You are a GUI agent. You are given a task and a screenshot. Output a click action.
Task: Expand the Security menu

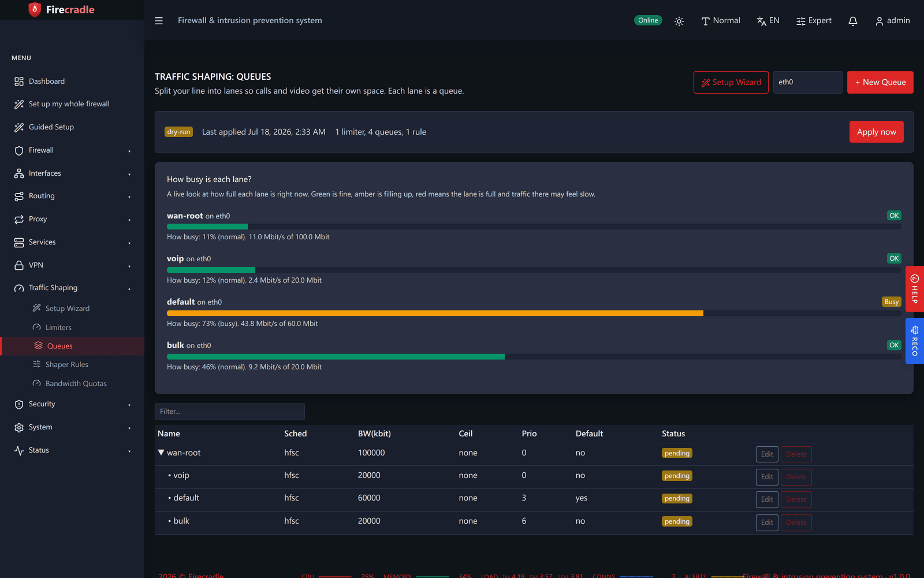[72, 404]
